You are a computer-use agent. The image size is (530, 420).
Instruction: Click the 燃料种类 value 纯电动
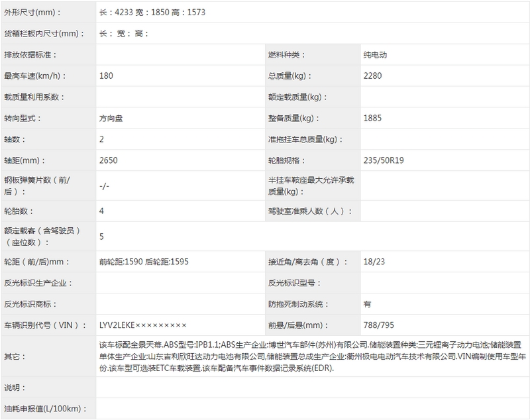(375, 55)
